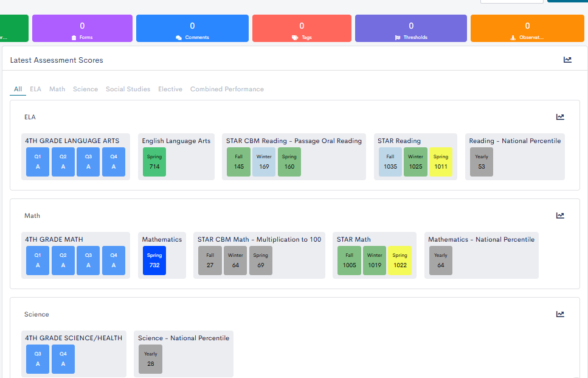Open the orange Observations counter card
The width and height of the screenshot is (588, 378).
pyautogui.click(x=527, y=28)
